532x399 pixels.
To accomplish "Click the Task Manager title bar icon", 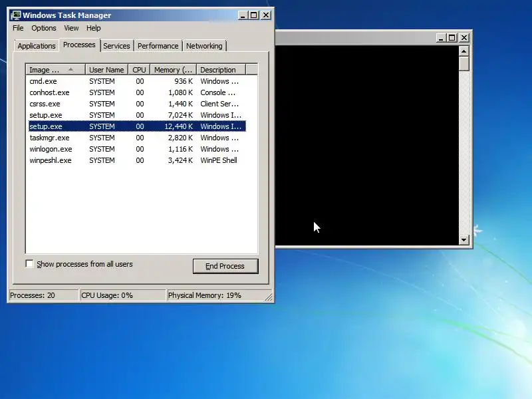I will pos(15,15).
